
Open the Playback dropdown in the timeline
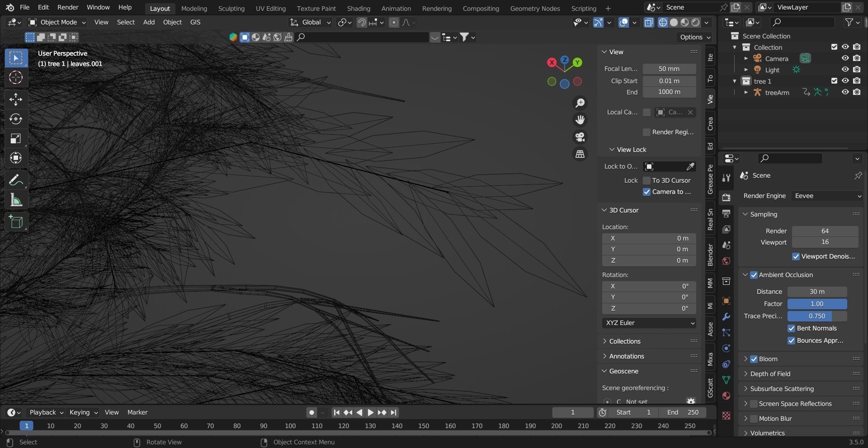pyautogui.click(x=46, y=412)
